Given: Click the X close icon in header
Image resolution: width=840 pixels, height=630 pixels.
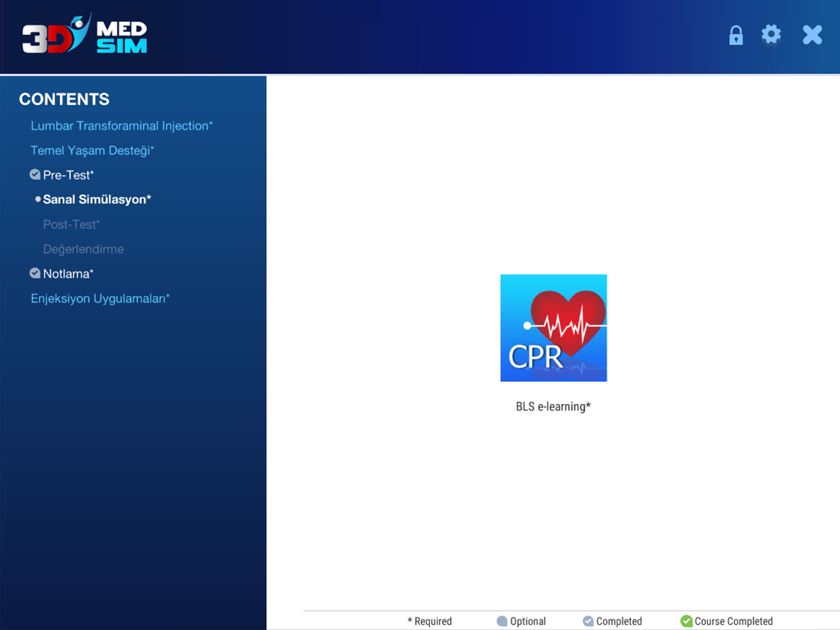Looking at the screenshot, I should (x=812, y=35).
